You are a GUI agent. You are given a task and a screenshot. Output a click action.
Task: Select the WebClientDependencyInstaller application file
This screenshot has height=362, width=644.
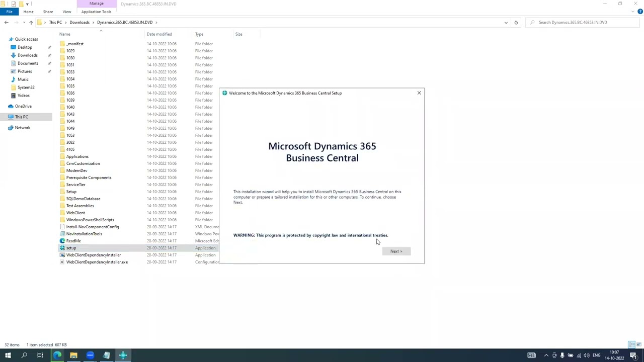pyautogui.click(x=94, y=255)
